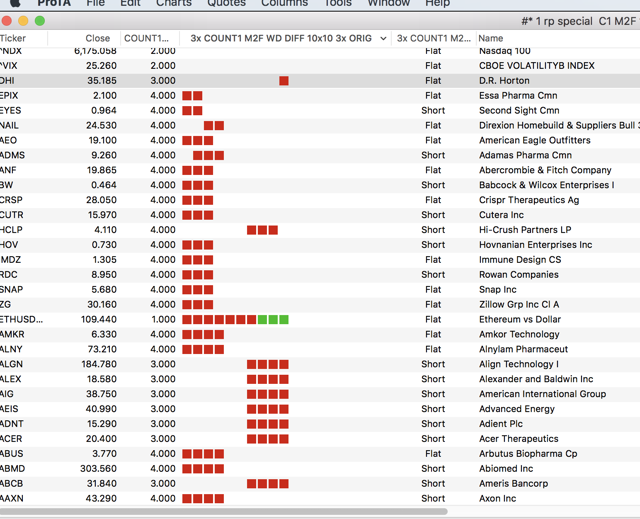This screenshot has height=519, width=640.
Task: Open the Charts menu
Action: 174,3
